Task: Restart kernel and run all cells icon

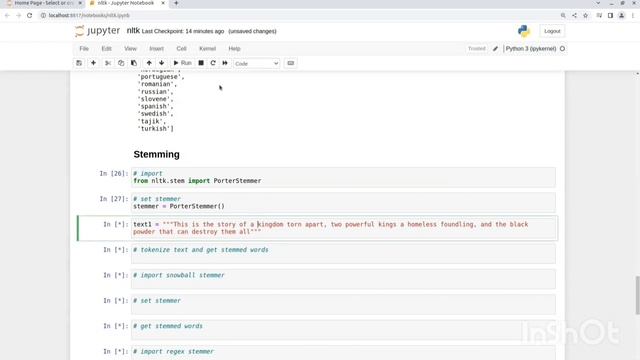Action: [225, 63]
